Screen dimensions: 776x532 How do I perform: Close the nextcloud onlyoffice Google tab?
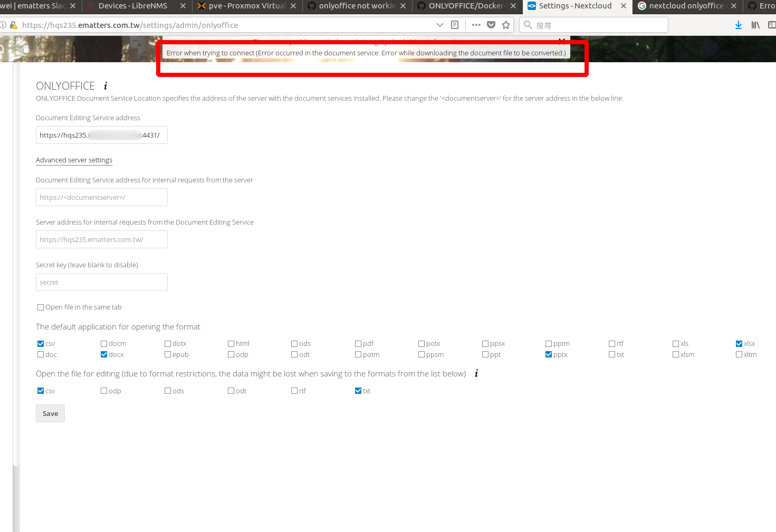pyautogui.click(x=733, y=6)
